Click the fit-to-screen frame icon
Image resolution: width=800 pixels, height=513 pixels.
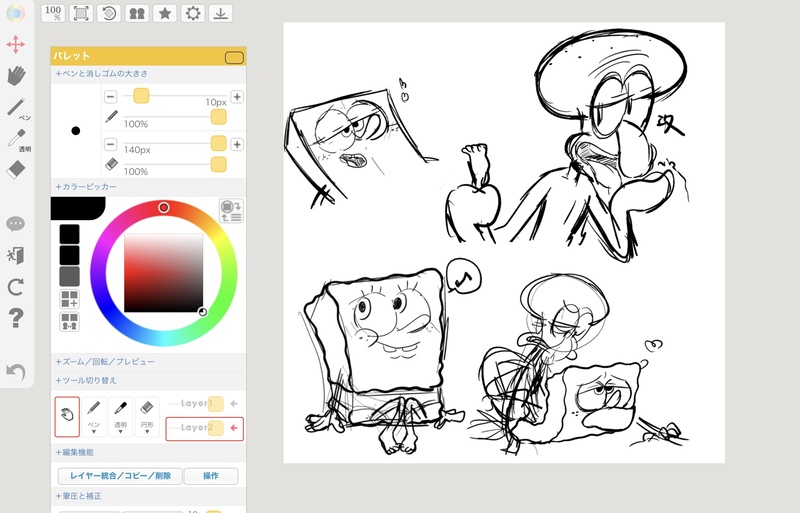pos(81,13)
